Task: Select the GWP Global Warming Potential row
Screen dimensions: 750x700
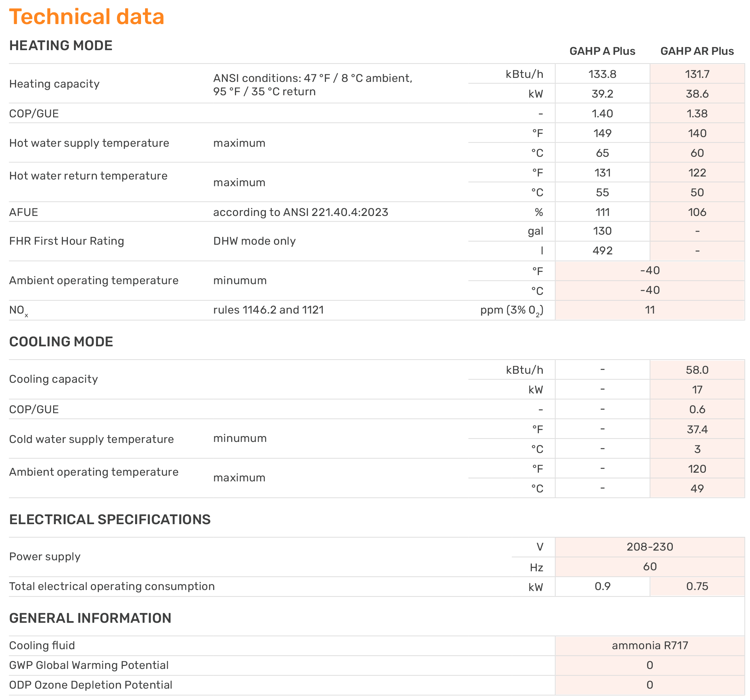Action: 89,665
